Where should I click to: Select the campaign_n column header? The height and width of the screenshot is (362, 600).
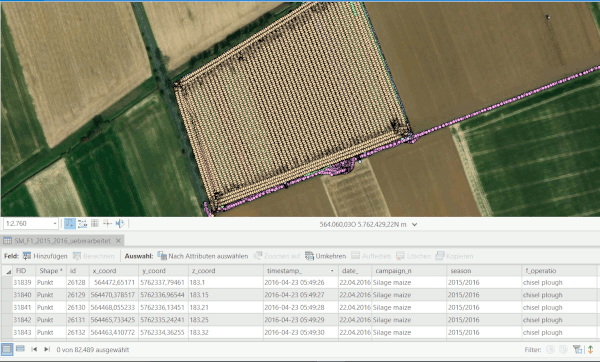tap(409, 271)
